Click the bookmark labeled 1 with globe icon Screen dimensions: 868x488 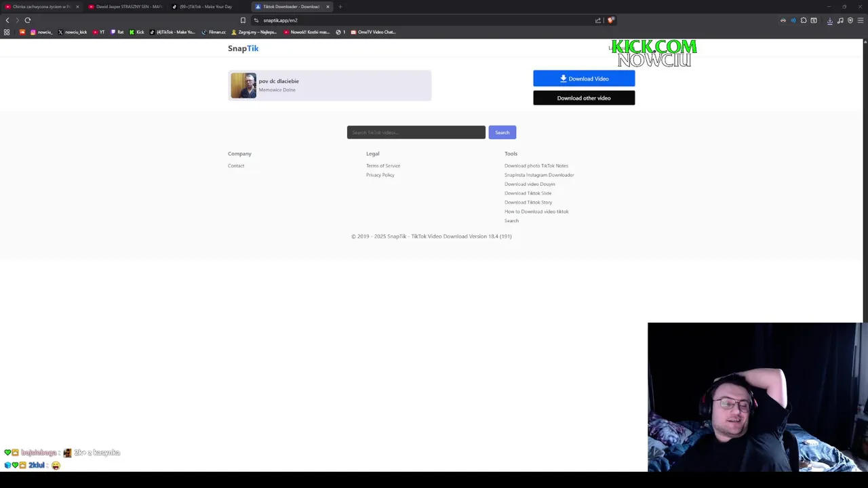(x=340, y=32)
